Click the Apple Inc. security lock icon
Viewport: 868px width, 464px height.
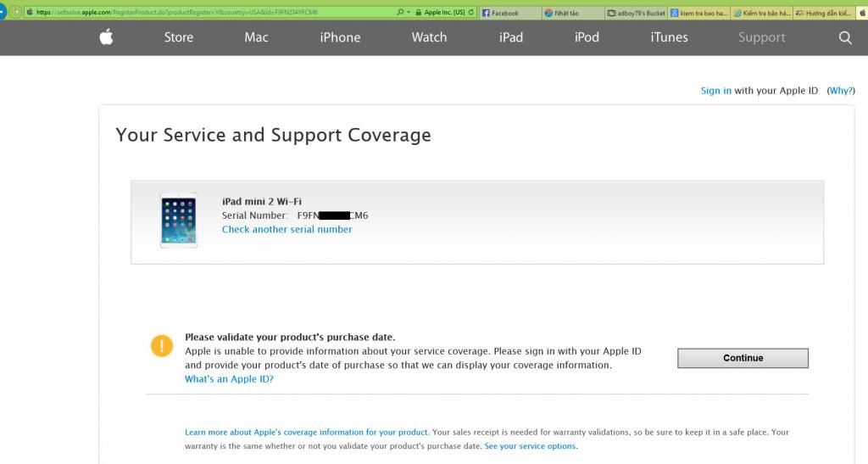(x=417, y=13)
